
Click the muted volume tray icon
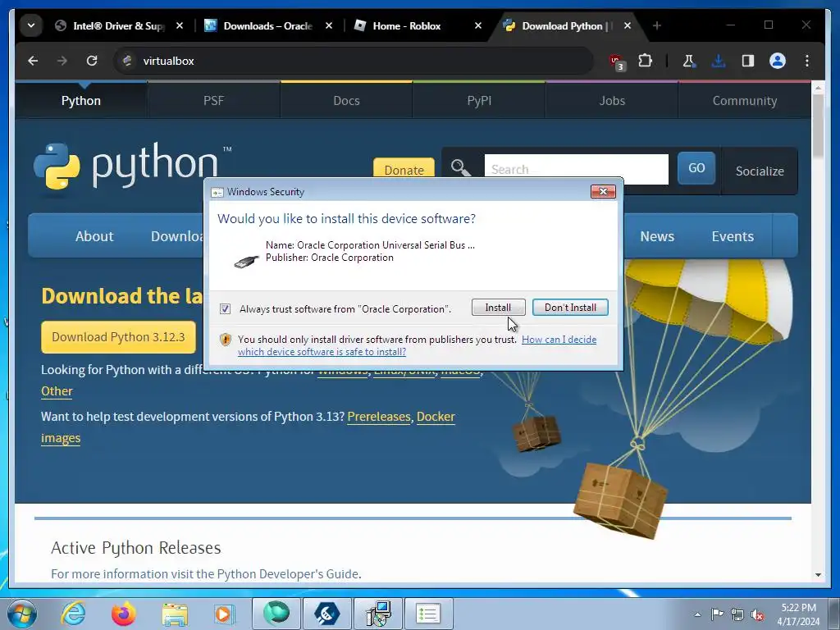[757, 614]
